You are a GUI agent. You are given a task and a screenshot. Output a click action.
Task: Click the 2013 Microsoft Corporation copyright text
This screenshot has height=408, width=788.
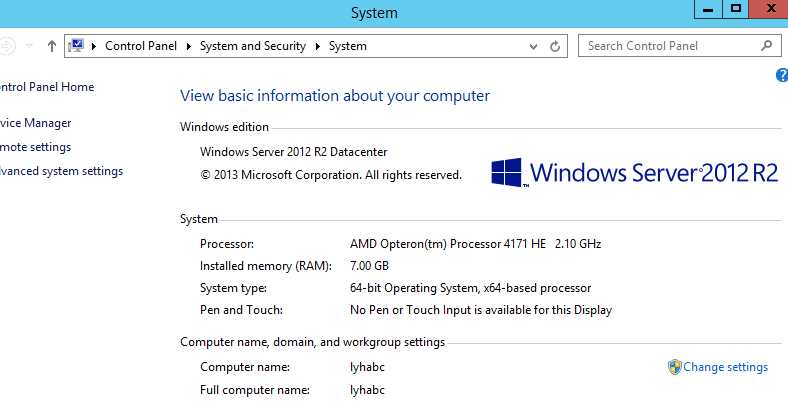[331, 175]
